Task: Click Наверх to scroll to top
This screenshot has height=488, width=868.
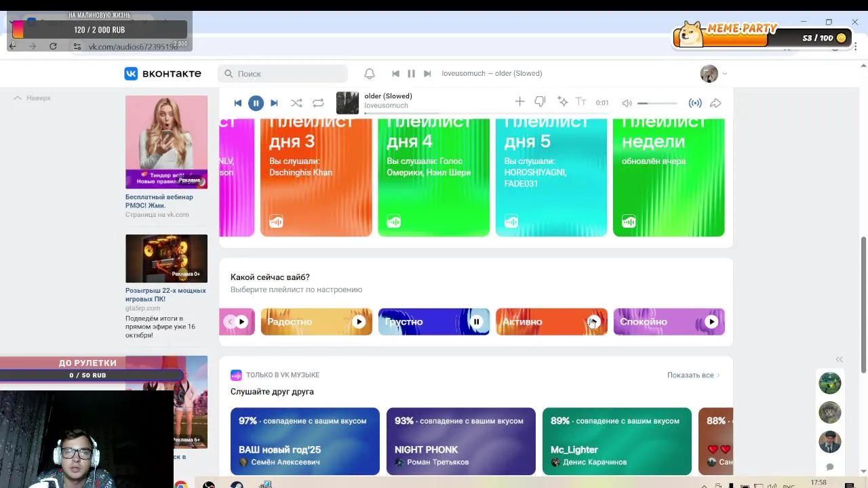Action: click(33, 98)
